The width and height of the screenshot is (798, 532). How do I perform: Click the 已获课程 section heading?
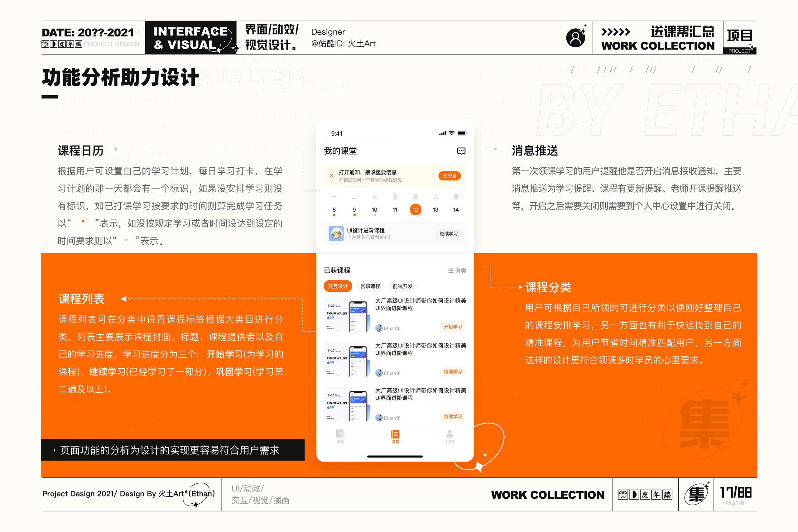(337, 271)
